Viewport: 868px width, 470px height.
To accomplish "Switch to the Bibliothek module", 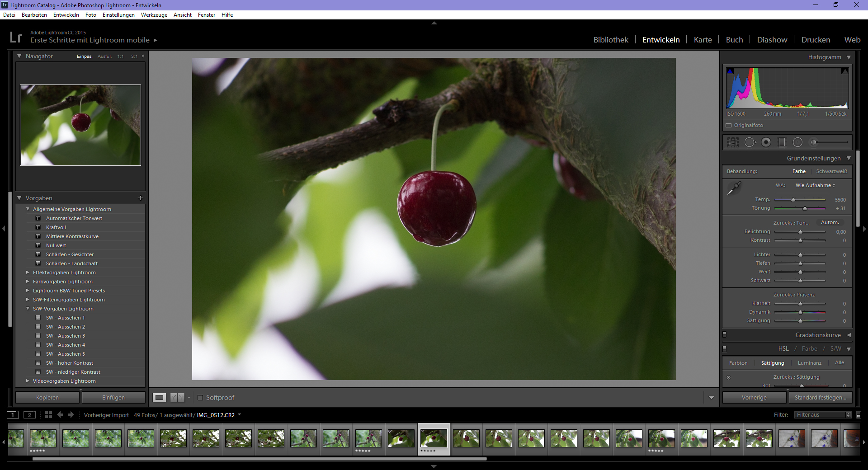I will pyautogui.click(x=611, y=39).
